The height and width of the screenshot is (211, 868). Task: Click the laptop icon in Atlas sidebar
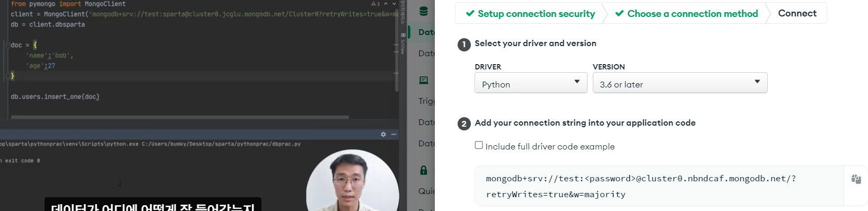pyautogui.click(x=424, y=80)
